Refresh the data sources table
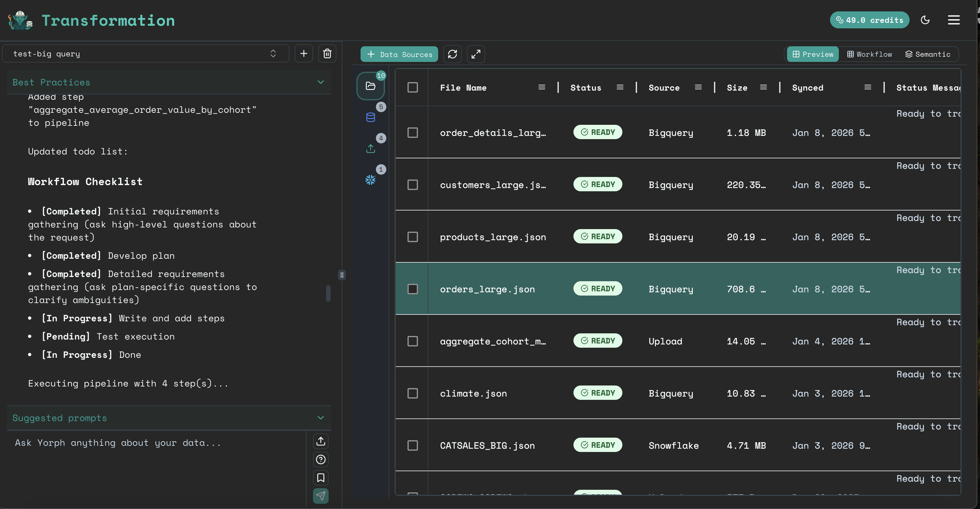The image size is (980, 509). (x=452, y=54)
